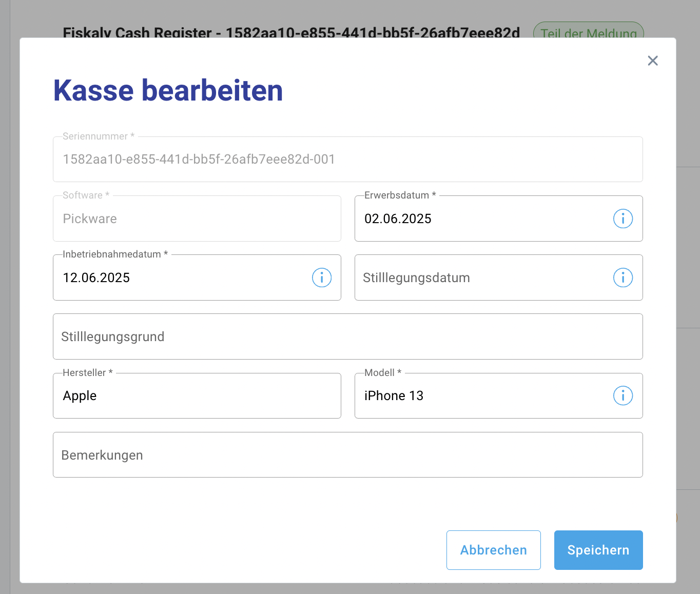Click into the Bemerkungen field

(x=347, y=455)
